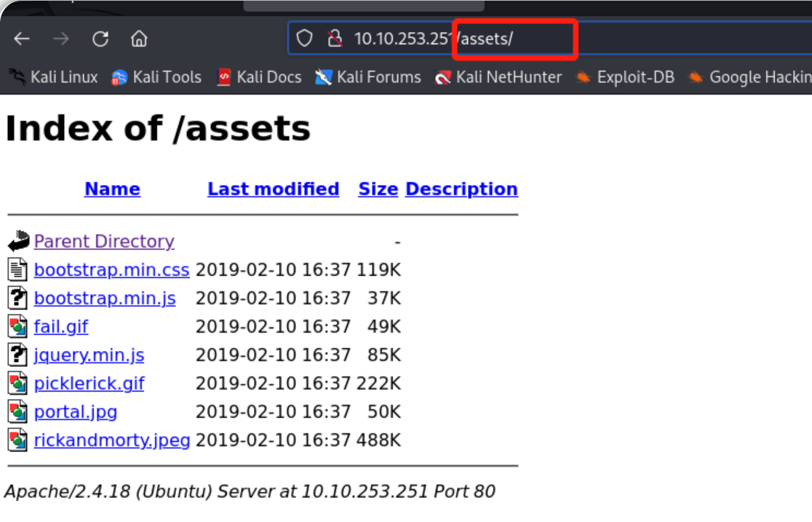Click the Parent Directory back-arrow icon

[x=19, y=241]
